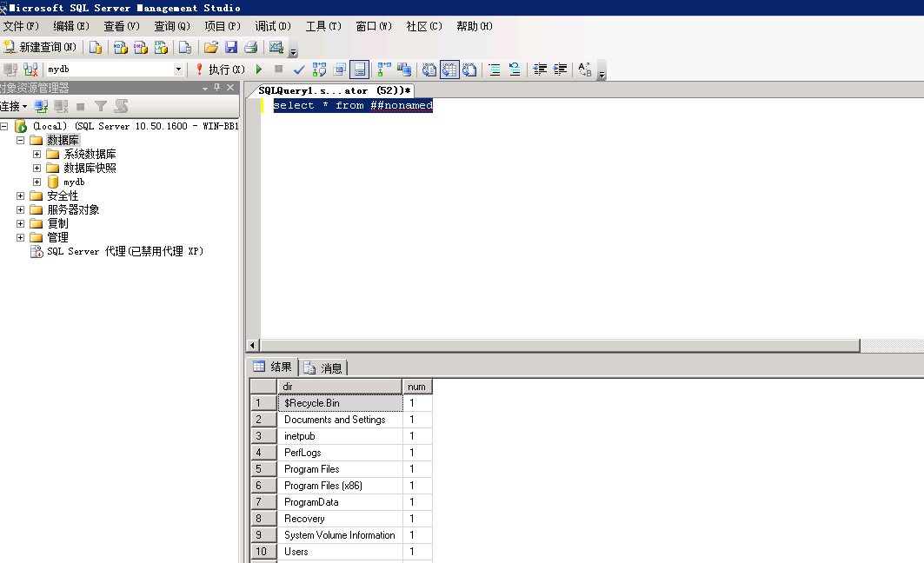This screenshot has height=563, width=924.
Task: Display the Estimated Execution Plan
Action: click(x=319, y=70)
